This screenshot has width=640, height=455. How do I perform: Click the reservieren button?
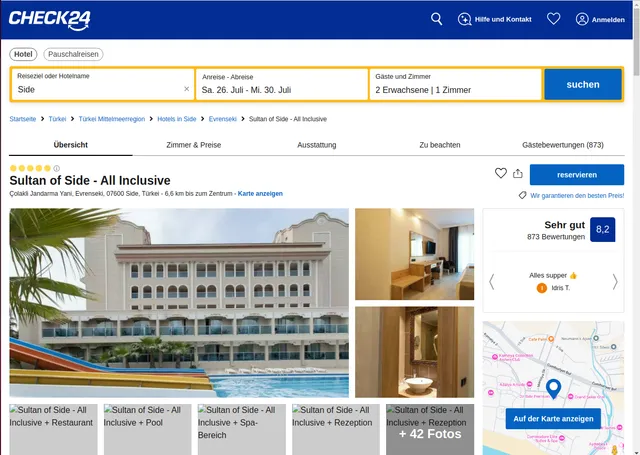pyautogui.click(x=577, y=175)
